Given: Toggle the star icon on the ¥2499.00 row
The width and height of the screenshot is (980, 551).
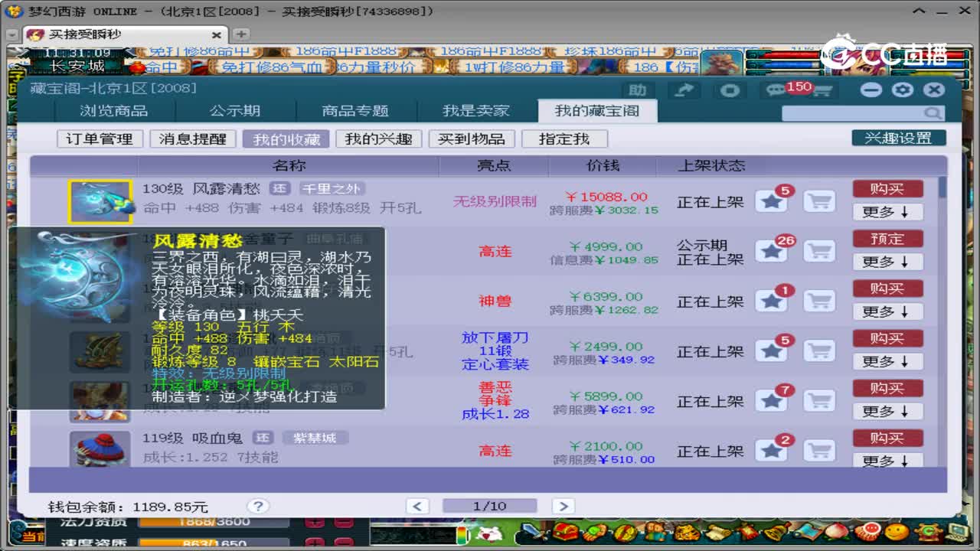Looking at the screenshot, I should click(772, 350).
